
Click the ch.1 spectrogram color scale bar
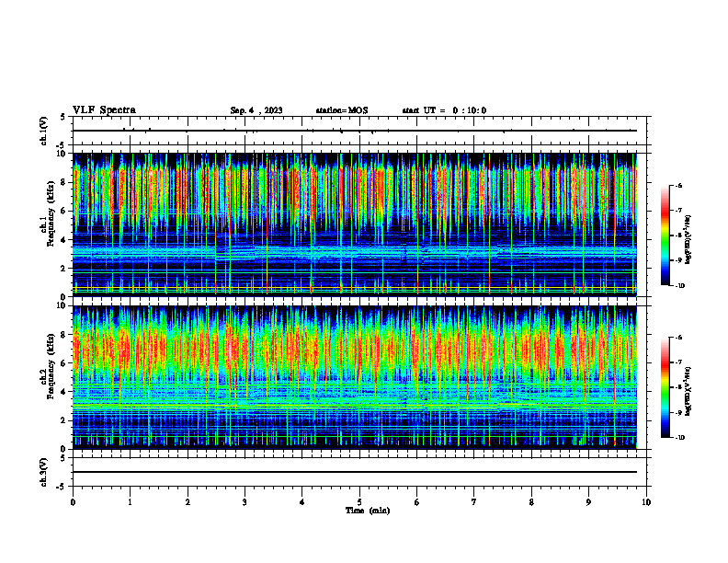pos(665,236)
